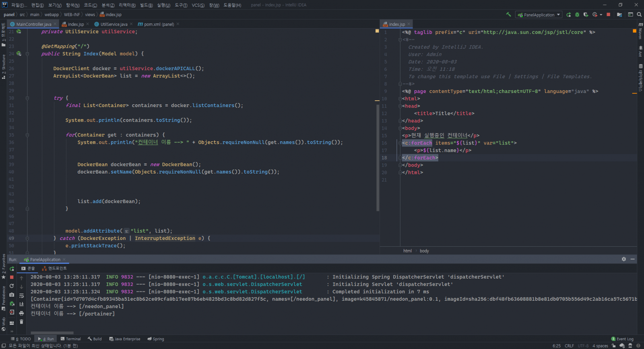Viewport: 644px width, 349px height.
Task: Toggle soft-wrap in the Run console
Action: coord(22,295)
